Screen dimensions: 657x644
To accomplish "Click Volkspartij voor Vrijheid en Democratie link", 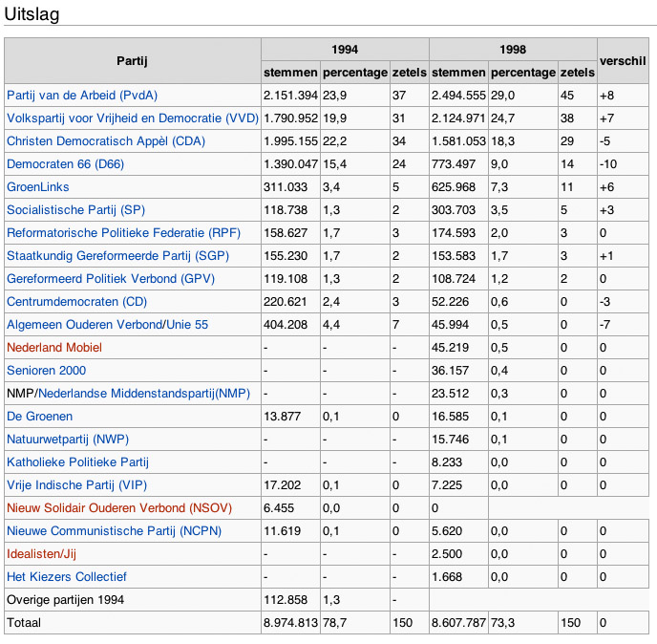I will click(x=132, y=118).
